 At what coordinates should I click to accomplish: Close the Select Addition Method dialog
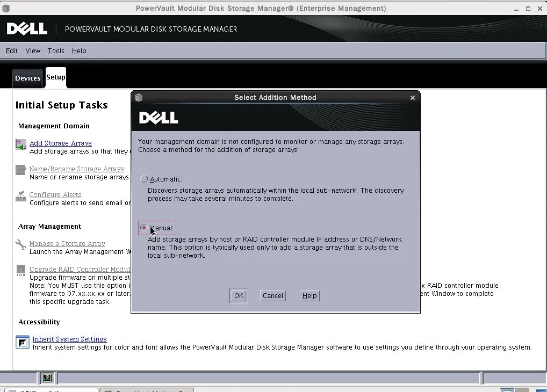click(x=413, y=98)
